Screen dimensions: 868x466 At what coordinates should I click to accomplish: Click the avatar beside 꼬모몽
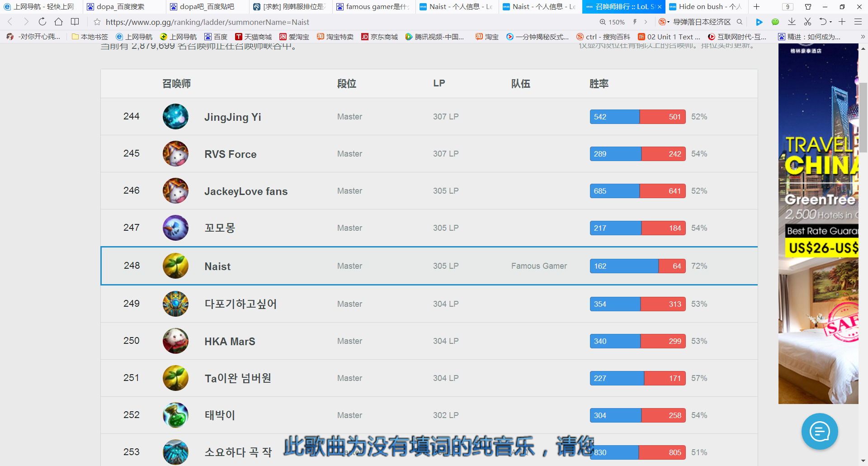[175, 228]
